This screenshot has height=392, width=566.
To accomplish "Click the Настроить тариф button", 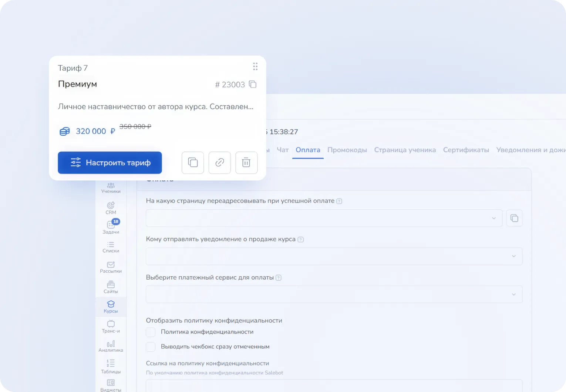I will tap(110, 163).
